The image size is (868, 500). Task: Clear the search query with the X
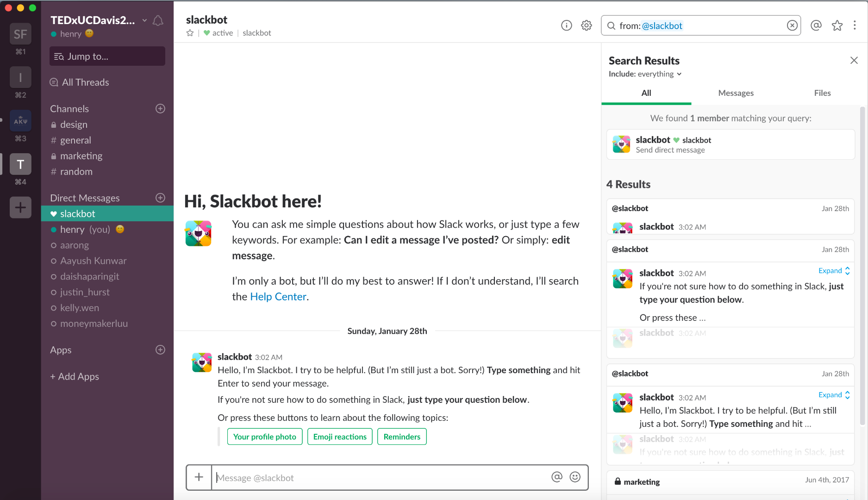coord(792,25)
